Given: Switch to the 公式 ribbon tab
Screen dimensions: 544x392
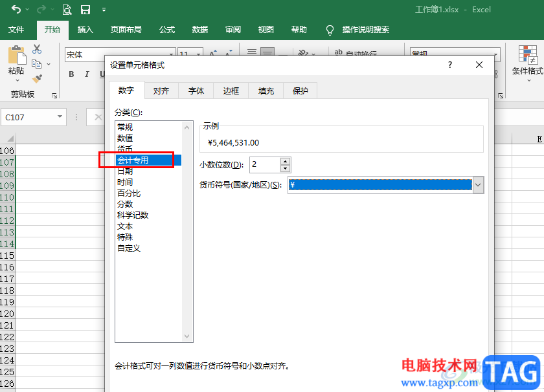Looking at the screenshot, I should click(167, 30).
